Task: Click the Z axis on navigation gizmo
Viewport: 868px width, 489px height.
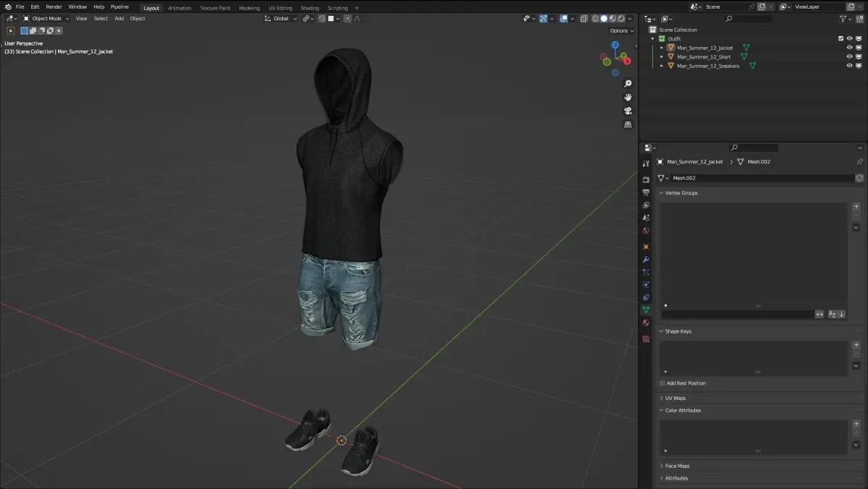Action: tap(616, 45)
